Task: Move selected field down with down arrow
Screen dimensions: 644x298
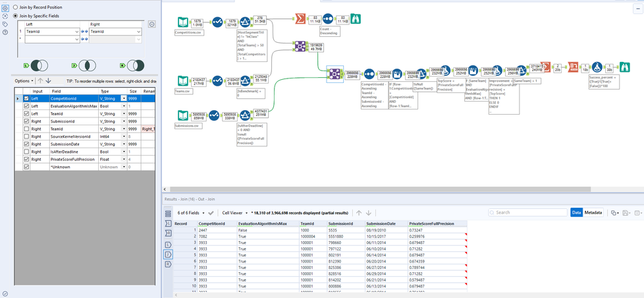Action: tap(49, 81)
